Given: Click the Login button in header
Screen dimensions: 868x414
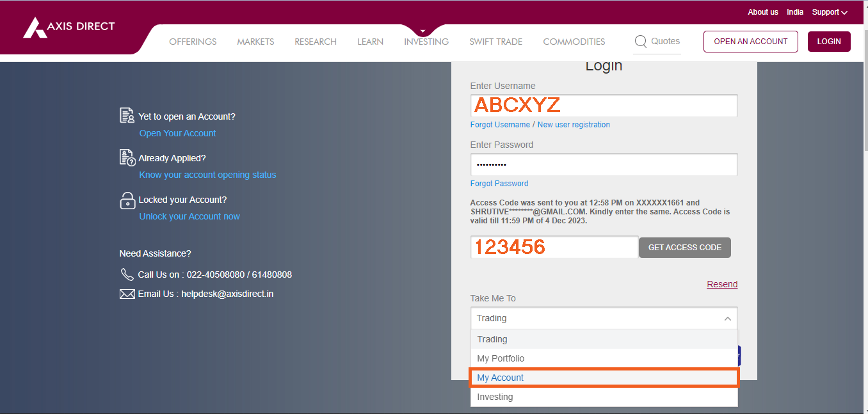Looking at the screenshot, I should 829,42.
